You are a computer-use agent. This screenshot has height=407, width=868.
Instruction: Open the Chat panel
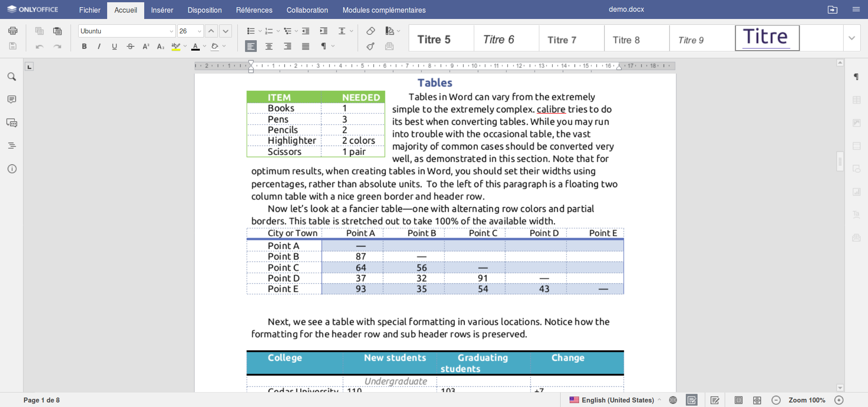(12, 123)
